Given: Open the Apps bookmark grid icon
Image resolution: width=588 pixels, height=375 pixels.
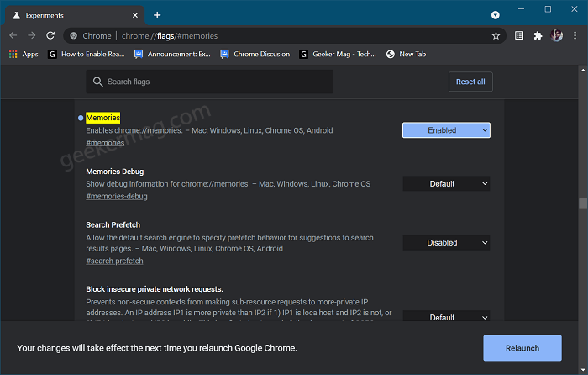Looking at the screenshot, I should tap(13, 54).
